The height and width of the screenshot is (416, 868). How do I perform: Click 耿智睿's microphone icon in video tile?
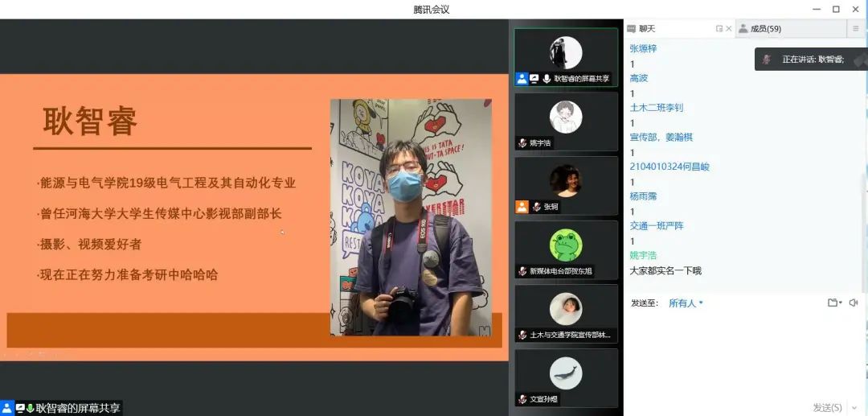pyautogui.click(x=547, y=79)
